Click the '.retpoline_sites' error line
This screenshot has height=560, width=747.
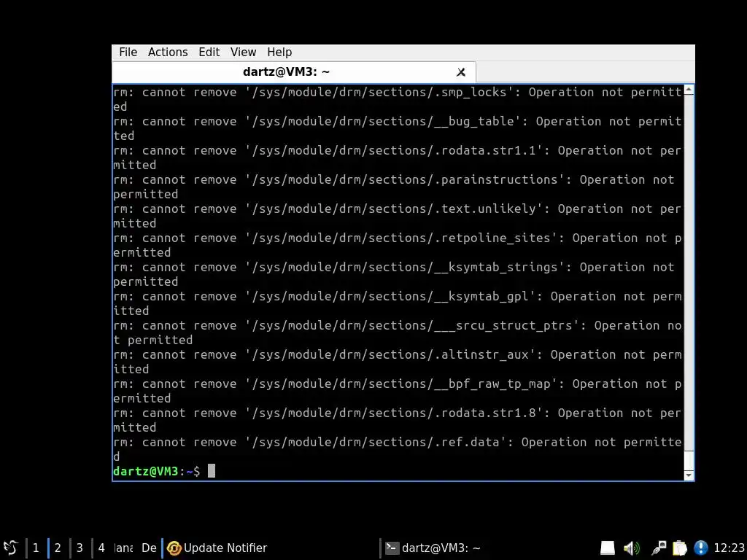[x=398, y=245]
